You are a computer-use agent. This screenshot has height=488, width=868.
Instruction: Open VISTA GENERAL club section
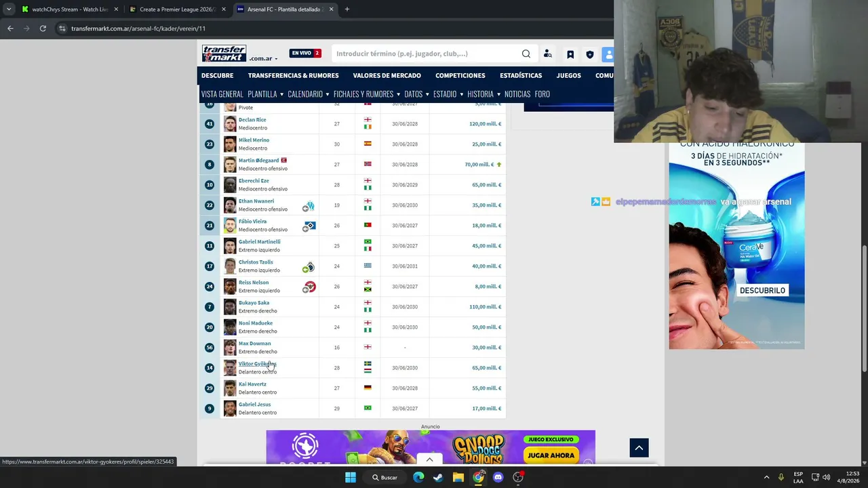(x=222, y=94)
